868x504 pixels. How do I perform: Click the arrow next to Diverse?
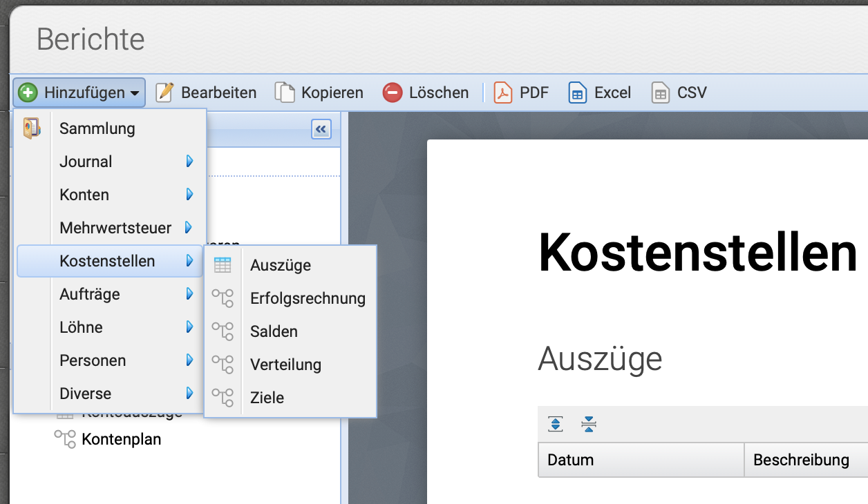[x=189, y=394]
